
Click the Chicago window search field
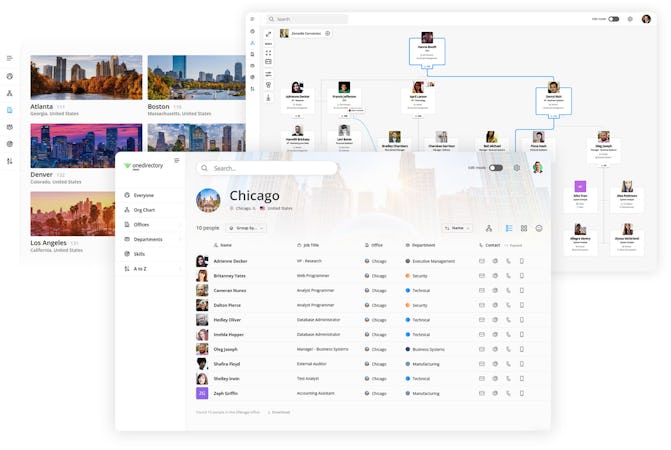click(267, 168)
